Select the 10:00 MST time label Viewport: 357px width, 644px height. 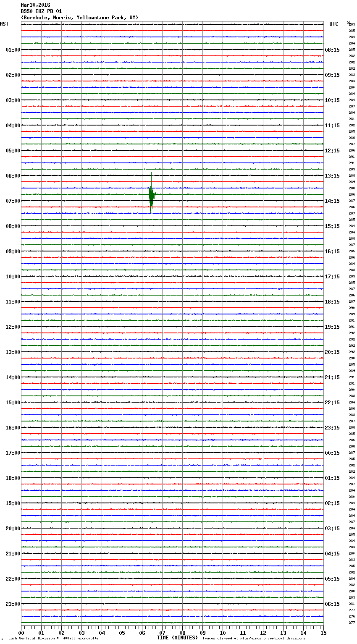pos(13,277)
